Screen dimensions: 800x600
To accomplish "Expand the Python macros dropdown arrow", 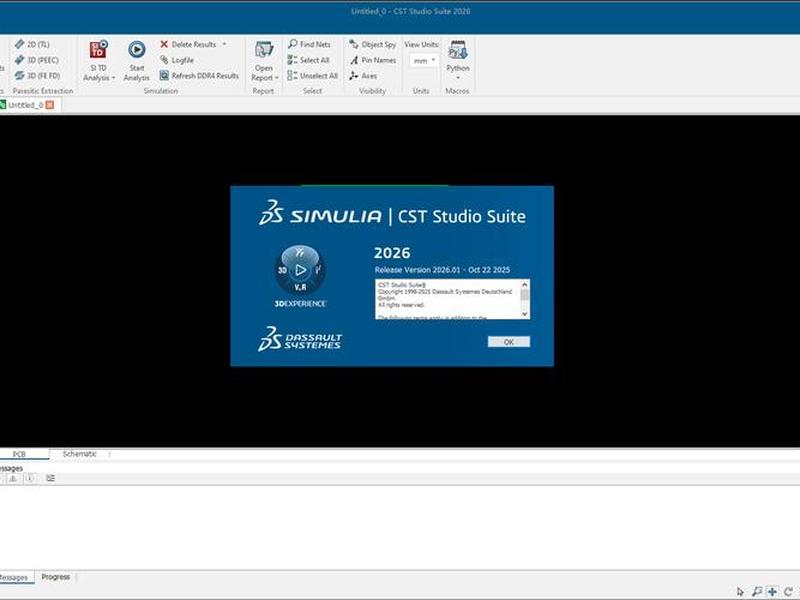I will (458, 78).
